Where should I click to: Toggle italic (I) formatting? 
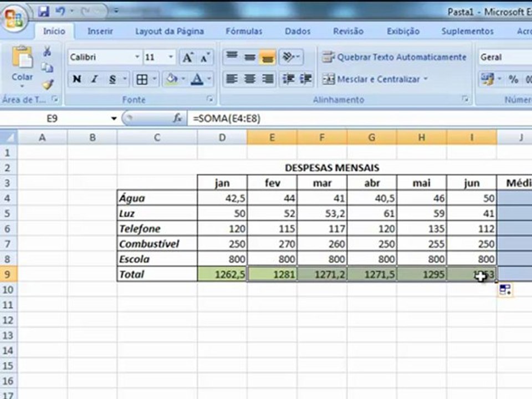(94, 79)
